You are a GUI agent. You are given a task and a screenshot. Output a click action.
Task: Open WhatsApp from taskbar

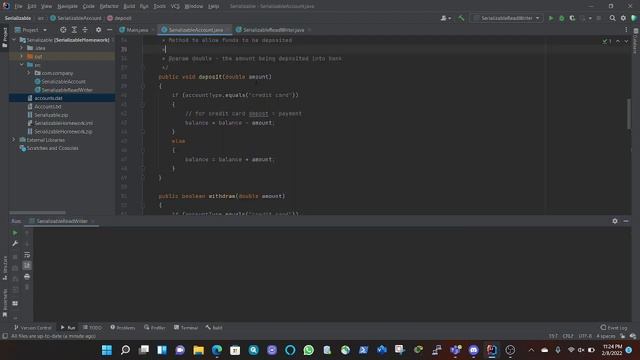click(x=309, y=350)
